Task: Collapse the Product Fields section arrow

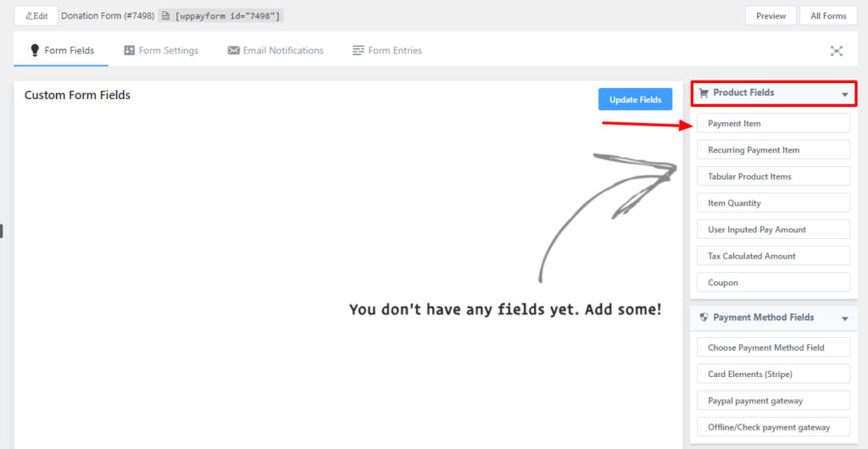Action: tap(844, 94)
